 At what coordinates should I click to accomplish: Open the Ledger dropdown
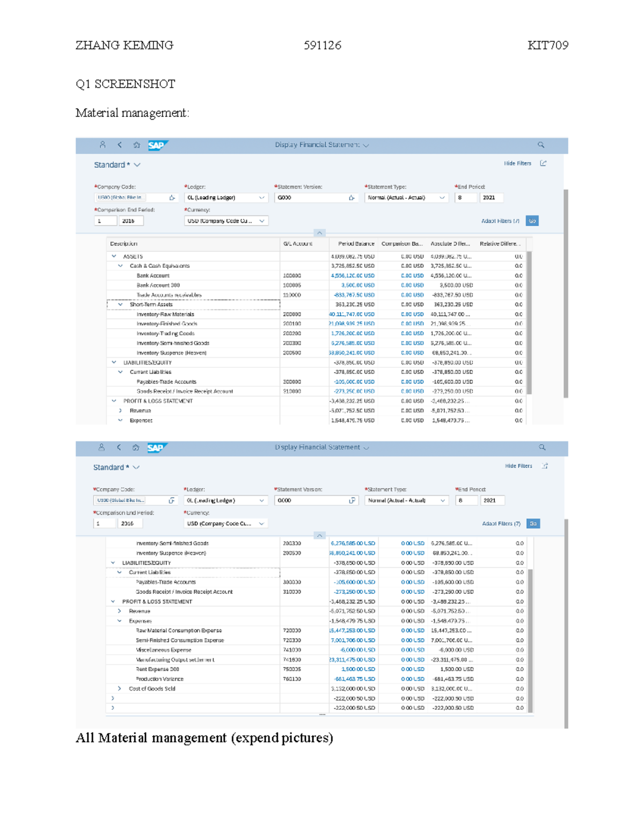(x=262, y=198)
